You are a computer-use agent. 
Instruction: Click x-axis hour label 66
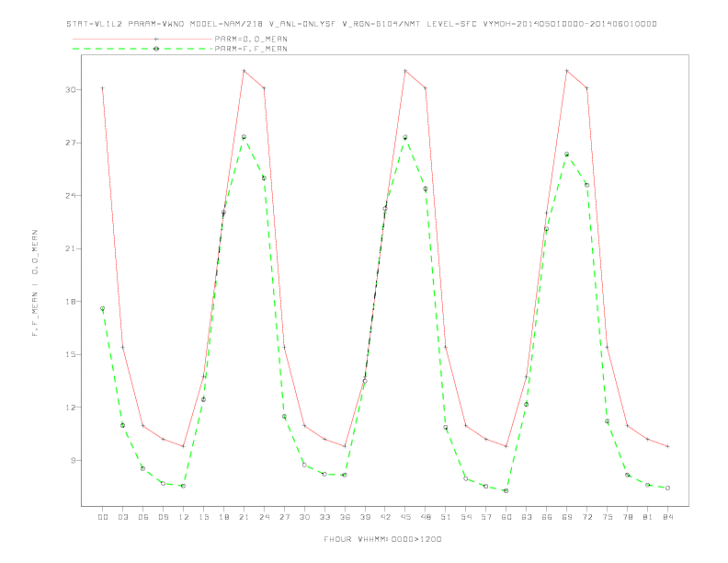pos(547,517)
